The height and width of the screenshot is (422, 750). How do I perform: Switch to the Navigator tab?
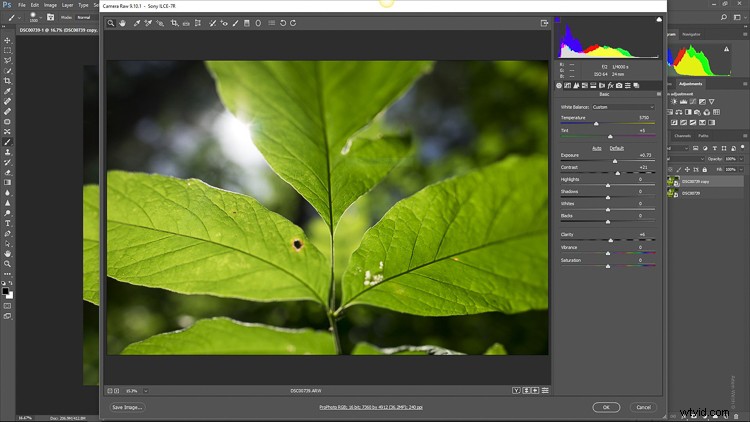tap(691, 34)
